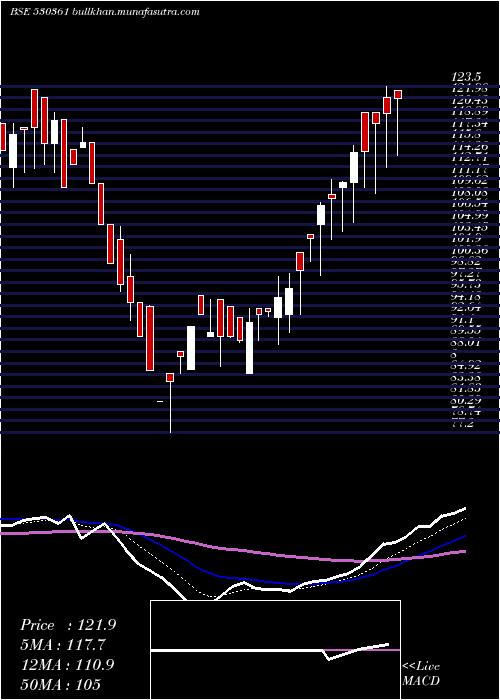Click the tall white candle beside 109.62 level
Viewport: 500px width, 700px height.
click(354, 167)
